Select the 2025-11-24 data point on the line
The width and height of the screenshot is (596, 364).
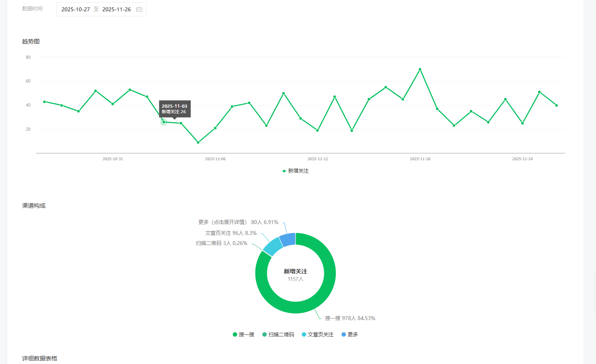pyautogui.click(x=522, y=123)
